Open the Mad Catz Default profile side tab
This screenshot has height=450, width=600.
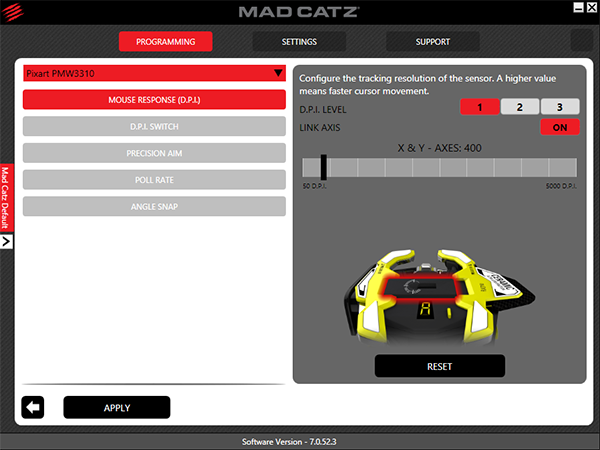[x=6, y=198]
